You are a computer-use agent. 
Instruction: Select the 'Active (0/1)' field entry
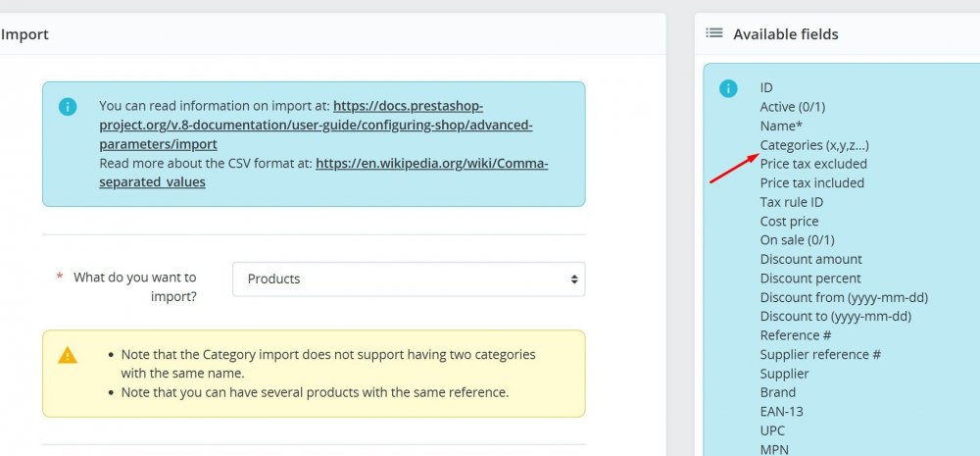click(x=793, y=107)
